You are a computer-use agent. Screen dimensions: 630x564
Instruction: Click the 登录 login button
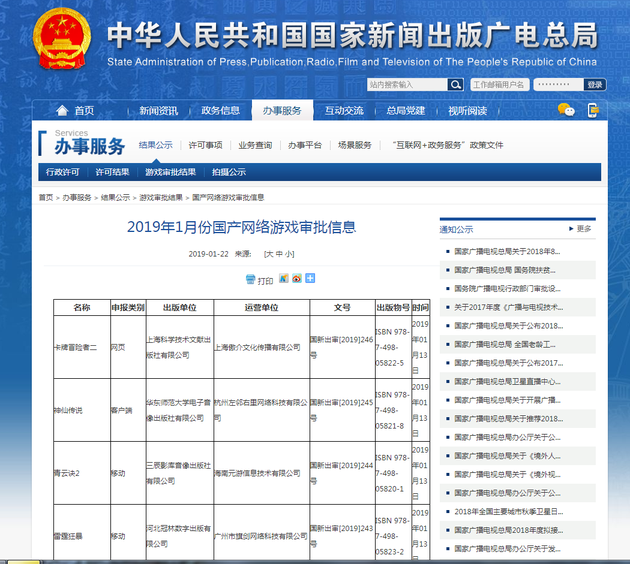pyautogui.click(x=595, y=85)
